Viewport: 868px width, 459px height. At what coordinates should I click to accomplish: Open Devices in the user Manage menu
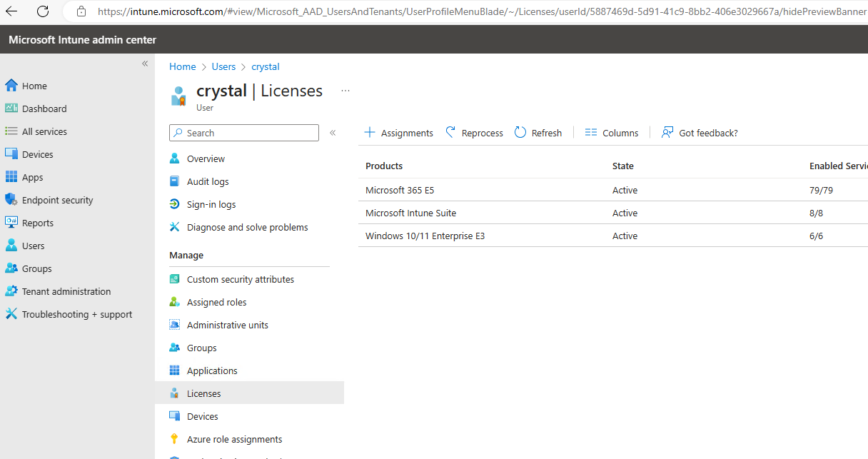coord(203,416)
